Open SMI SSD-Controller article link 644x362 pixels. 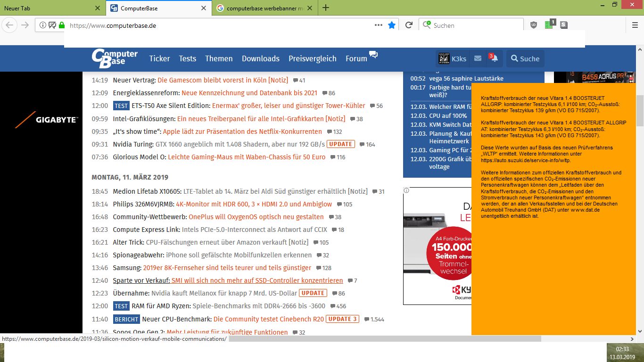(x=257, y=280)
